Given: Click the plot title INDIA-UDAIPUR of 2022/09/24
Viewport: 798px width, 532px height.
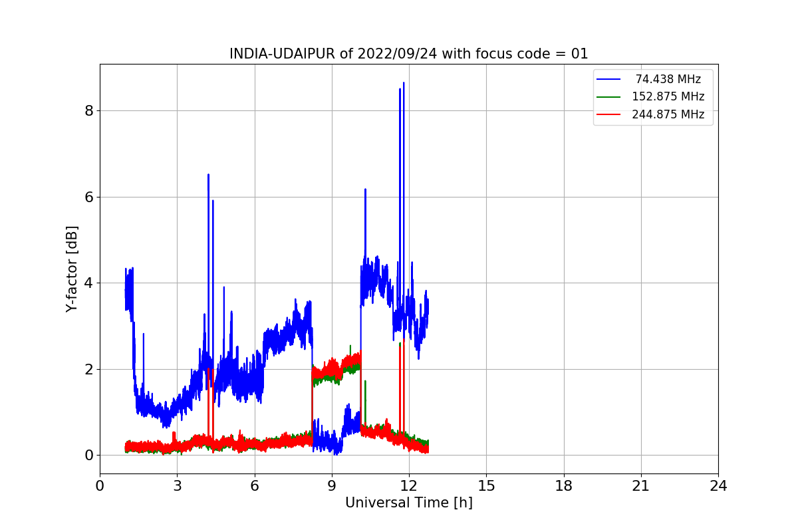Looking at the screenshot, I should coord(408,54).
